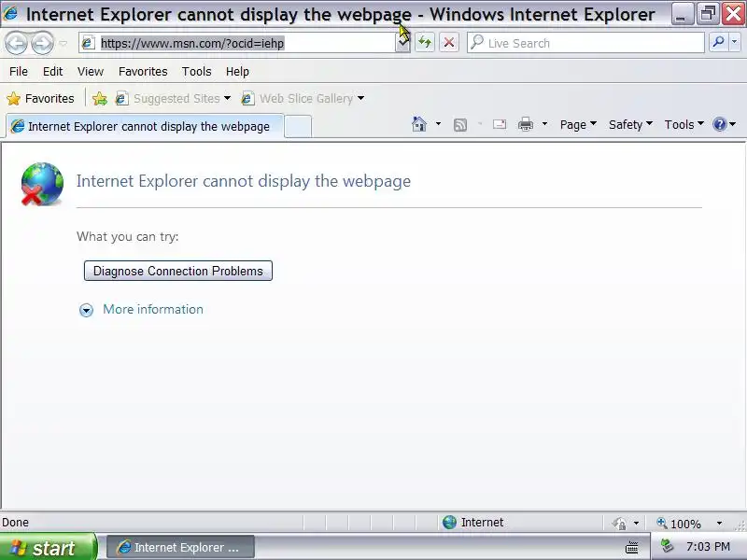Open the Tools command bar menu
Screen dimensions: 747x560
tap(684, 125)
